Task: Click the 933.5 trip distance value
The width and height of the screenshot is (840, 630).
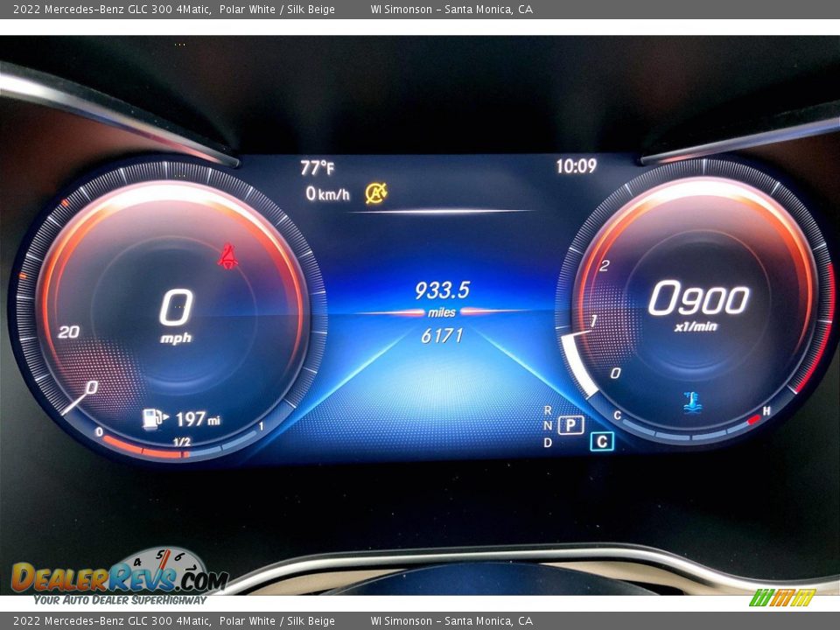Action: point(442,290)
